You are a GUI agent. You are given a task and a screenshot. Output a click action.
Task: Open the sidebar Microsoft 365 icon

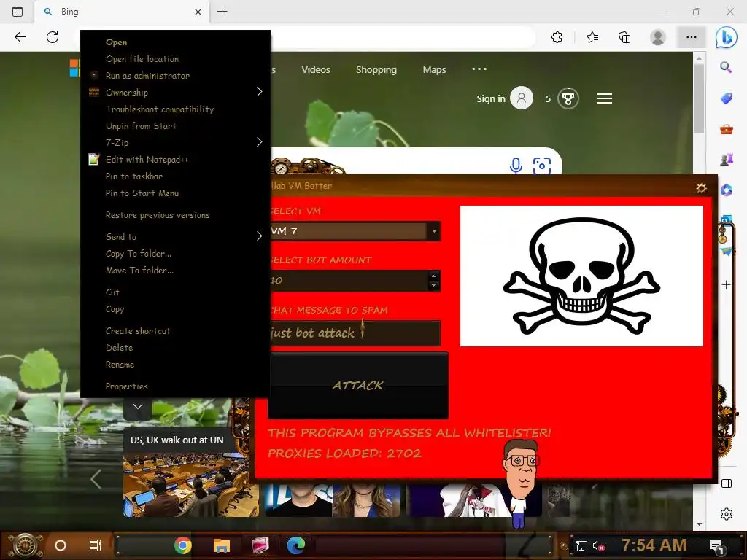[726, 190]
